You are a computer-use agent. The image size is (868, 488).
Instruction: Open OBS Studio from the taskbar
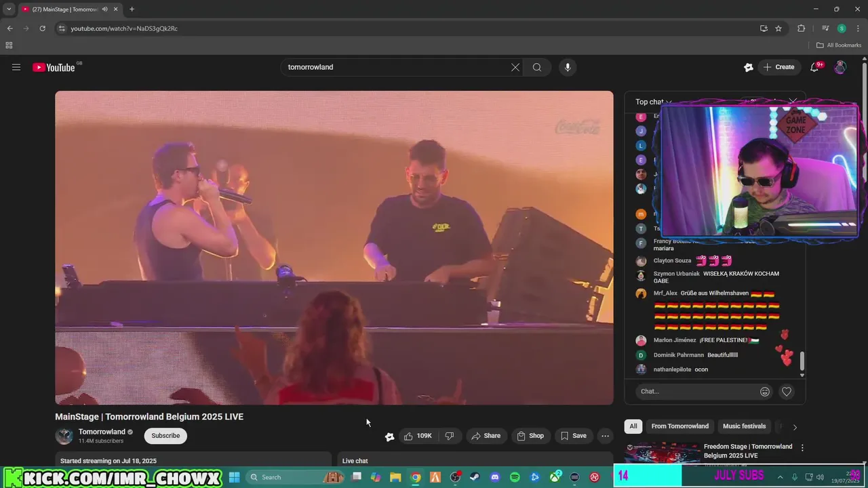click(455, 477)
